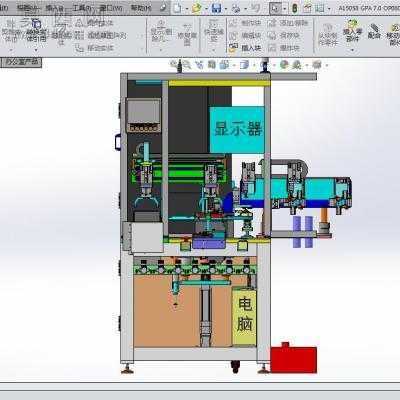Select the red box at machine base
The height and width of the screenshot is (400, 400).
[x=293, y=358]
